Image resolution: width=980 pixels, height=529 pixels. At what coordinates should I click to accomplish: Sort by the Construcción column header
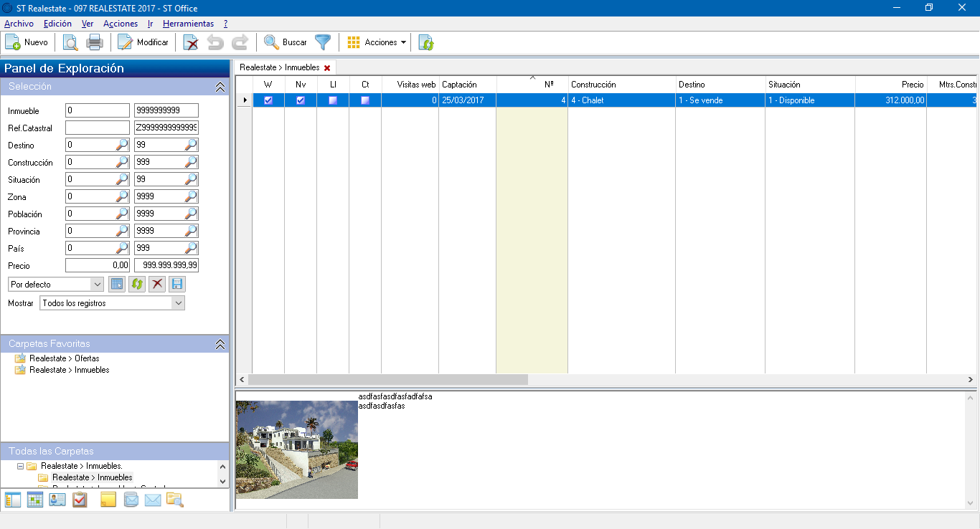point(621,85)
